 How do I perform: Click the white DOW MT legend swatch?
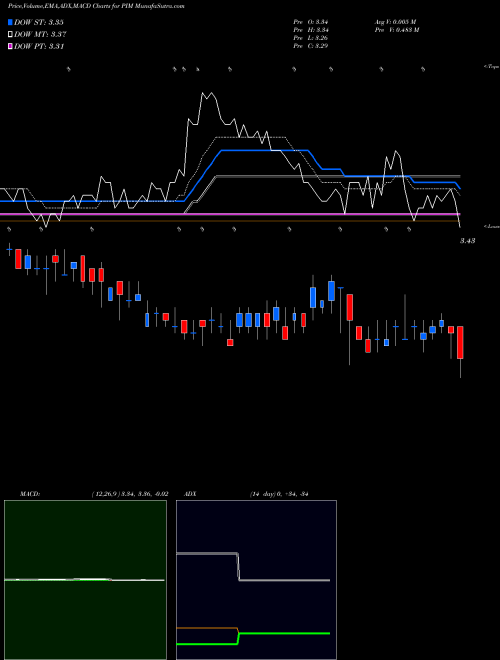pyautogui.click(x=10, y=34)
